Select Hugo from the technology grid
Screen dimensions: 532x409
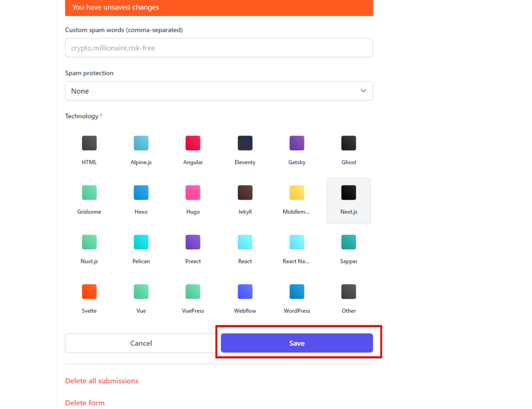point(193,193)
